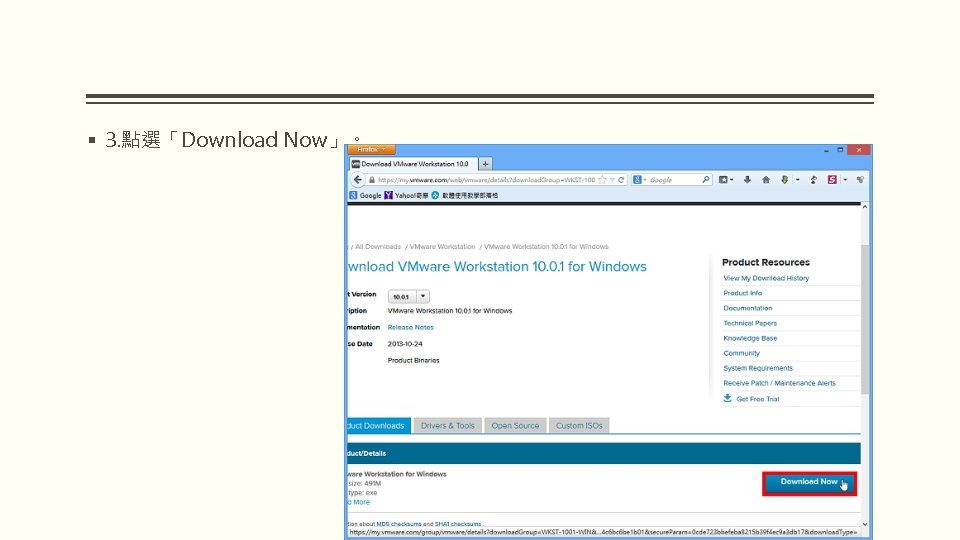Open the Google bookmark in bookmarks bar
This screenshot has width=960, height=540.
pyautogui.click(x=365, y=195)
